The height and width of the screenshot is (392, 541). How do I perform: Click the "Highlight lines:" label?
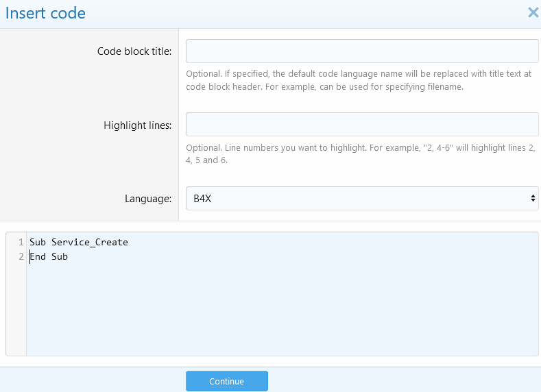coord(137,125)
